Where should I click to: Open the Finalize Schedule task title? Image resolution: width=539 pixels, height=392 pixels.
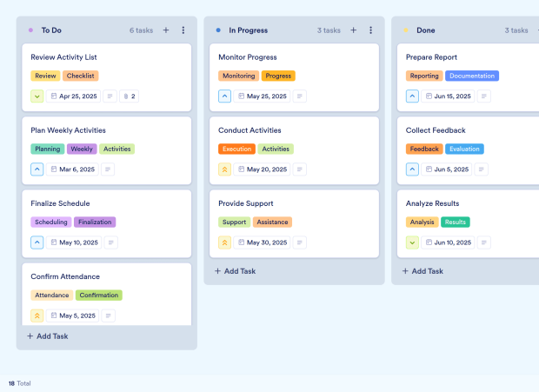point(60,203)
